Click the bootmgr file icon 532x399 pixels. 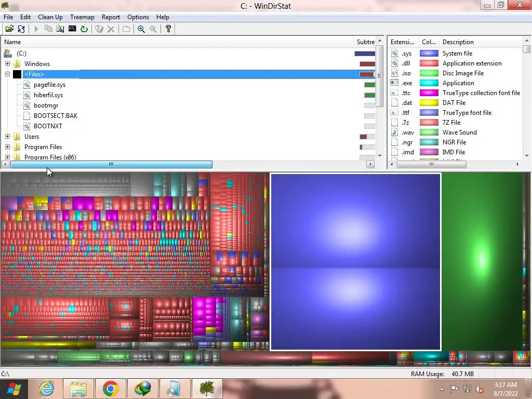[x=27, y=105]
